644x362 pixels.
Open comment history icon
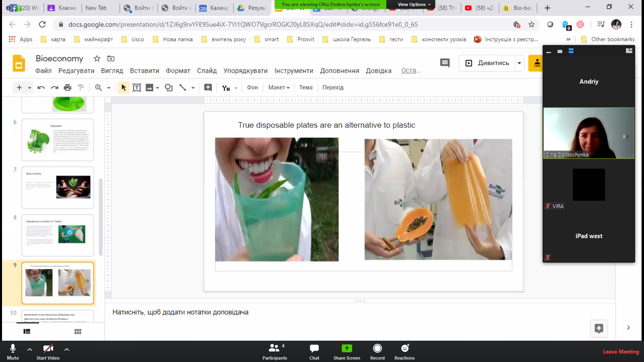(x=445, y=63)
